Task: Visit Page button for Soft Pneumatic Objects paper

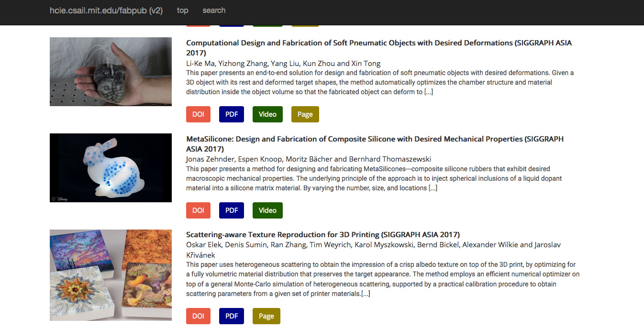Action: 305,114
